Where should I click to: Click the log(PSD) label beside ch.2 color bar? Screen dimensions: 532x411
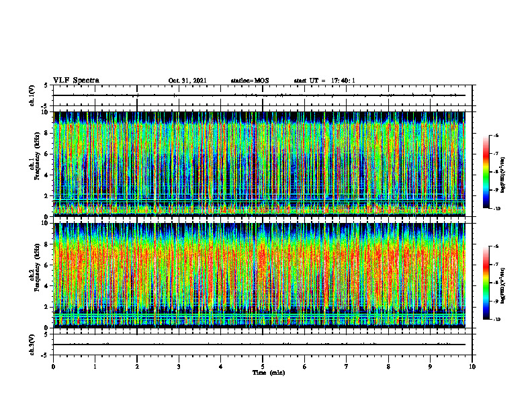click(x=503, y=285)
